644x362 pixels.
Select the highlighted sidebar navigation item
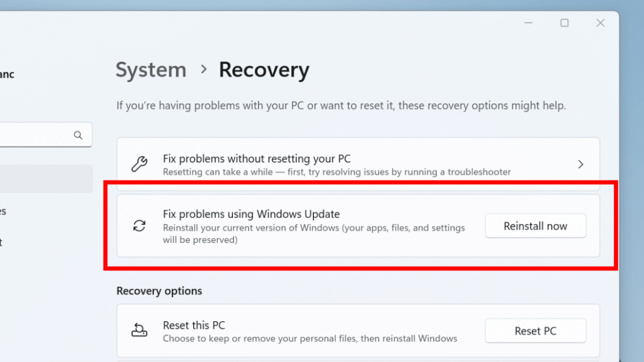pos(46,179)
